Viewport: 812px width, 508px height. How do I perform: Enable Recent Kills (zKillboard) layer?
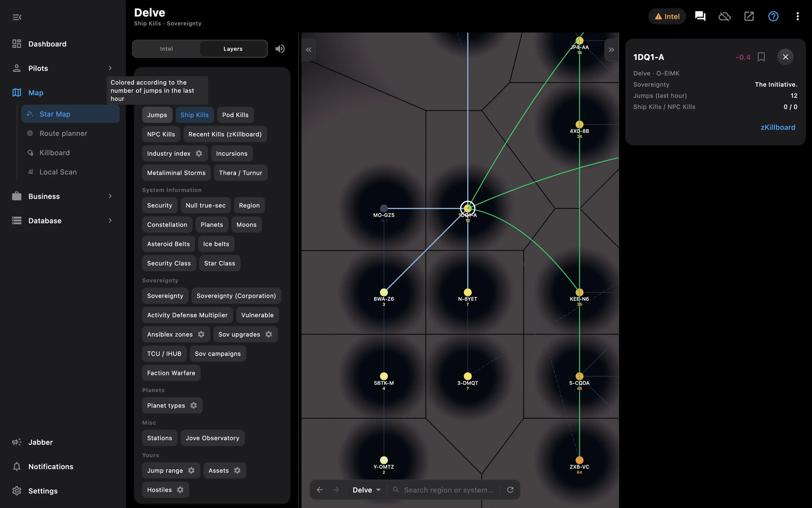click(225, 134)
